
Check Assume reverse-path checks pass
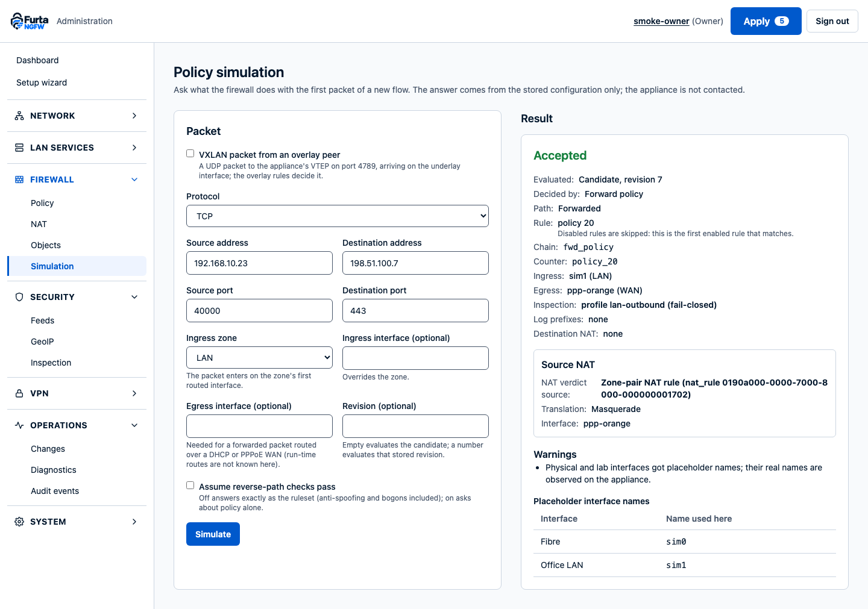tap(190, 486)
